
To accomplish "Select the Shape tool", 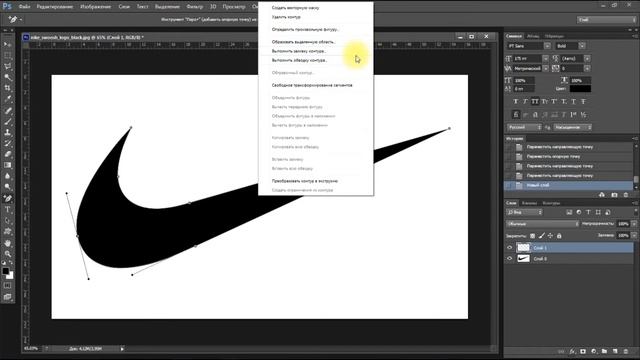I will click(8, 232).
